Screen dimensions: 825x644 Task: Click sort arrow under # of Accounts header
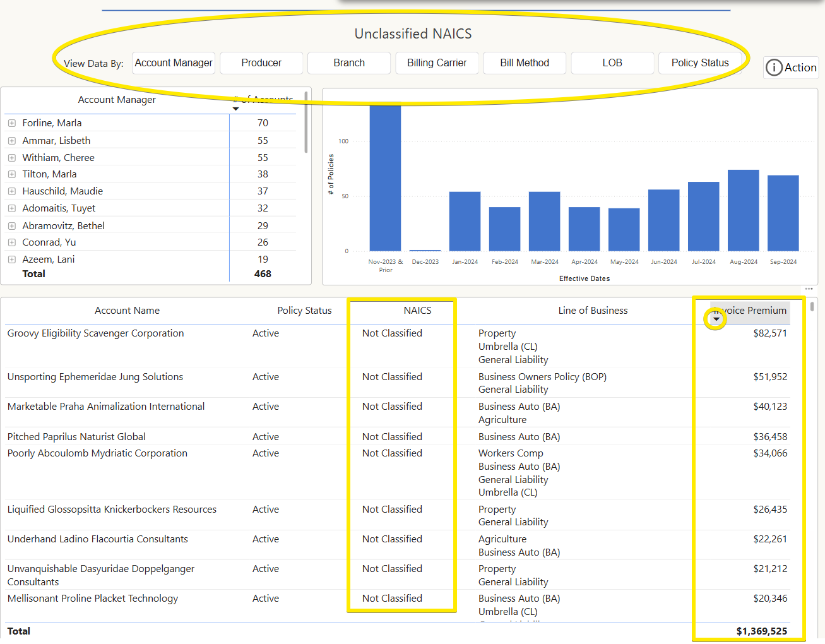(x=236, y=109)
